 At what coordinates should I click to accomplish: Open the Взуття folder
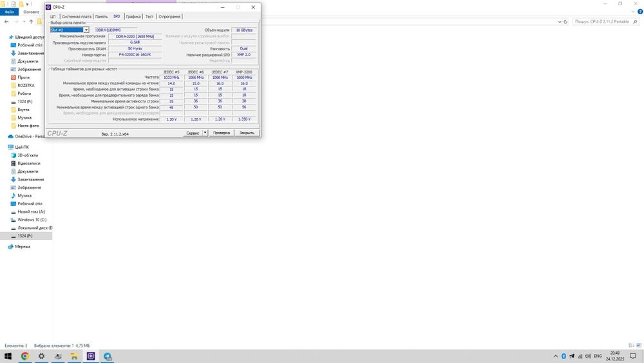point(23,110)
